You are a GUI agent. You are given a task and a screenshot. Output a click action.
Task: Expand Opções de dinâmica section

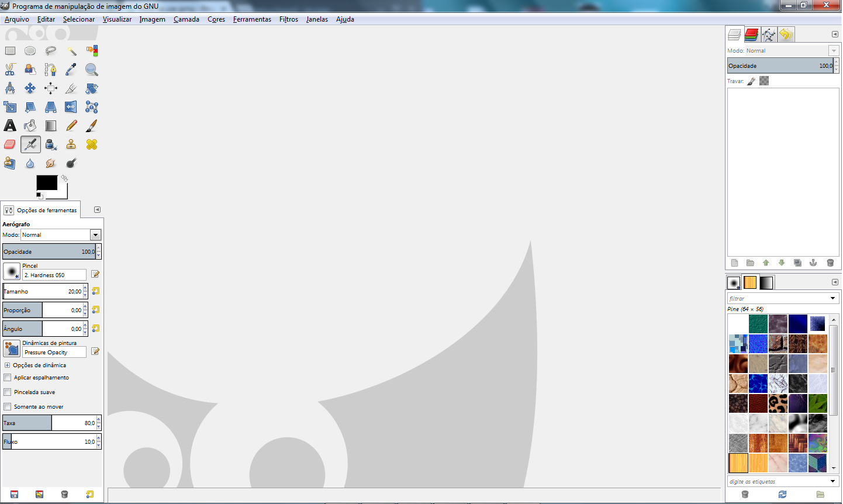point(8,365)
